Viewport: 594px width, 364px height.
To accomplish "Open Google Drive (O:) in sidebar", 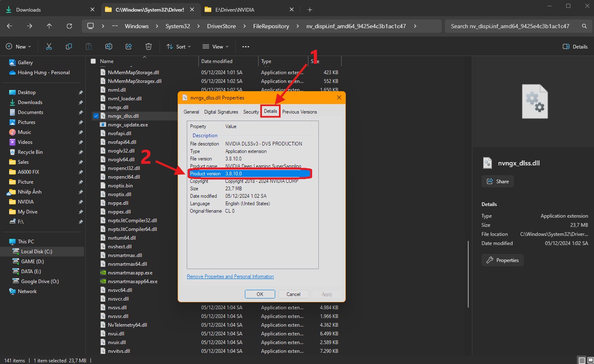I will click(40, 281).
